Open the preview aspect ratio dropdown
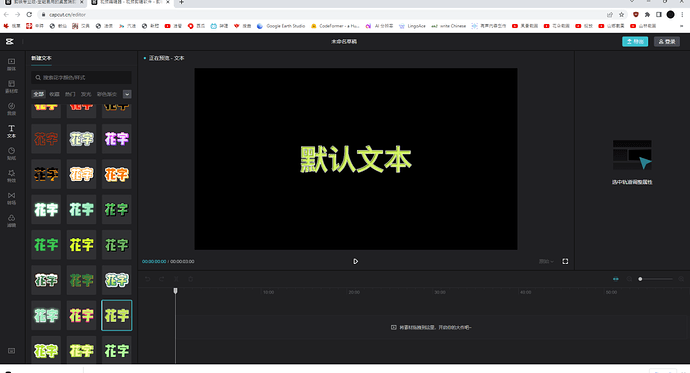The height and width of the screenshot is (373, 690). [546, 261]
